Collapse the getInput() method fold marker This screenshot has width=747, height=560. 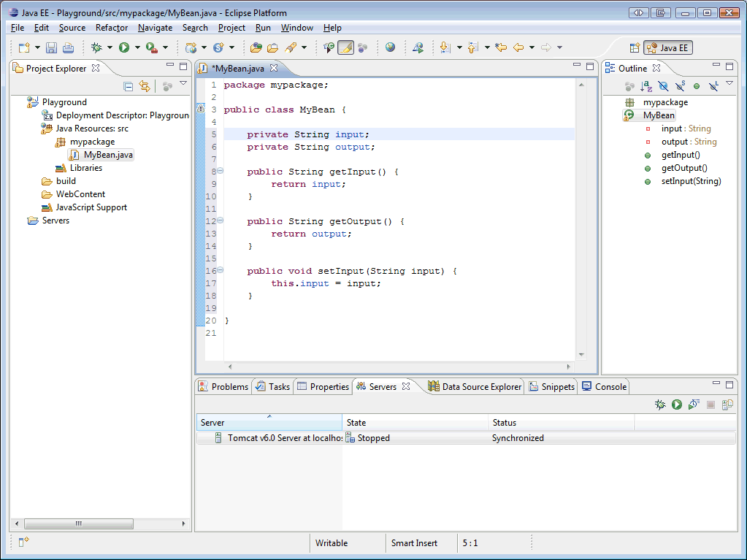point(220,172)
